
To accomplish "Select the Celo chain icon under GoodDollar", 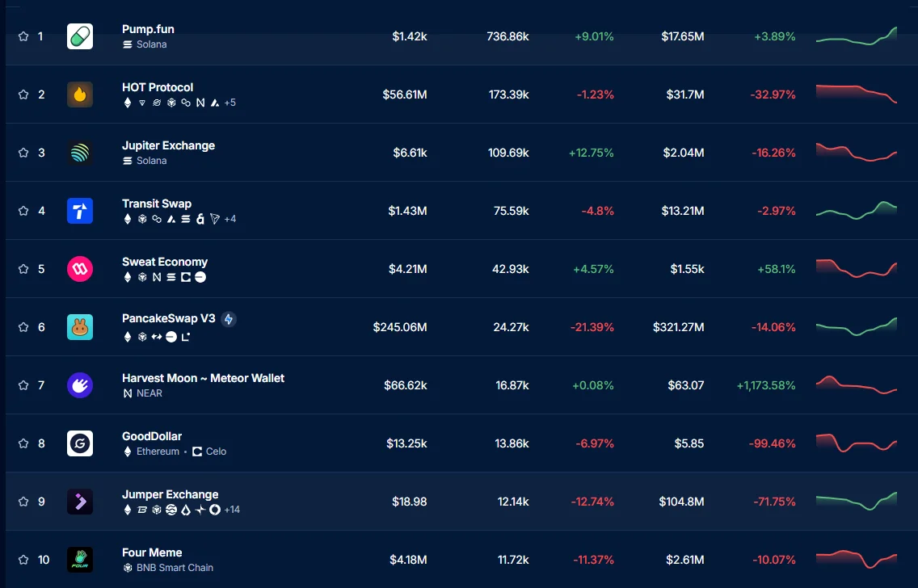I will (196, 452).
